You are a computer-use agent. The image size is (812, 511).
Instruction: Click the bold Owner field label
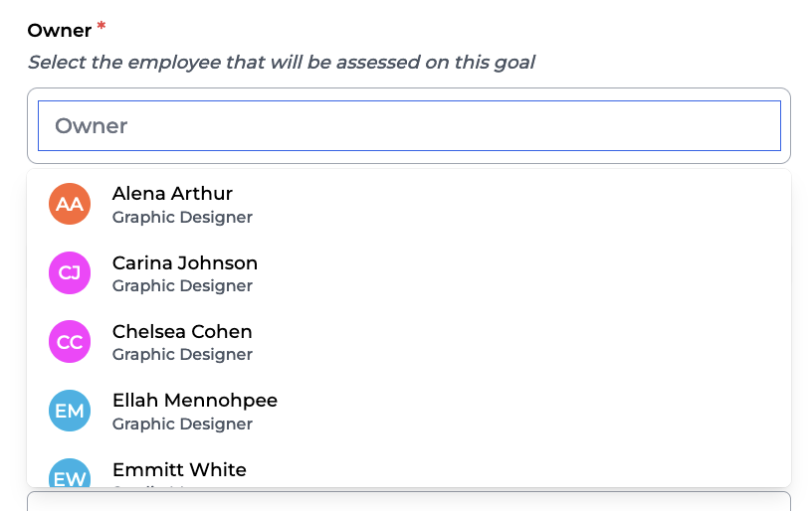point(60,31)
